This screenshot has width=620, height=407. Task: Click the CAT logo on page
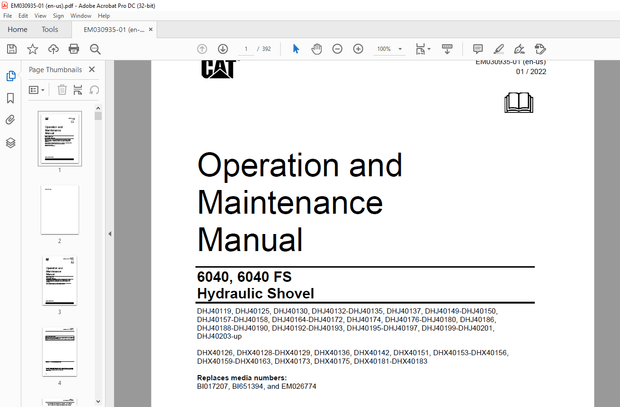point(218,69)
